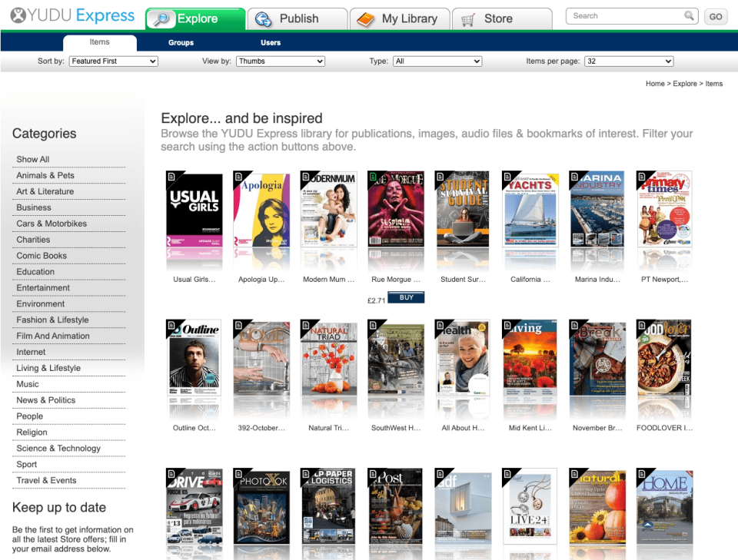Click the GO search button
The width and height of the screenshot is (738, 560).
pos(715,15)
